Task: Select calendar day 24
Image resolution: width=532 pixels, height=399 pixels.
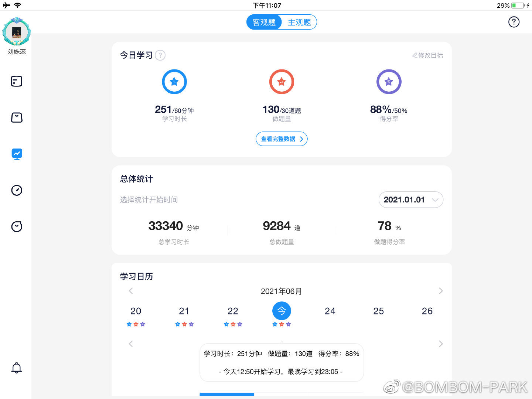Action: [330, 311]
